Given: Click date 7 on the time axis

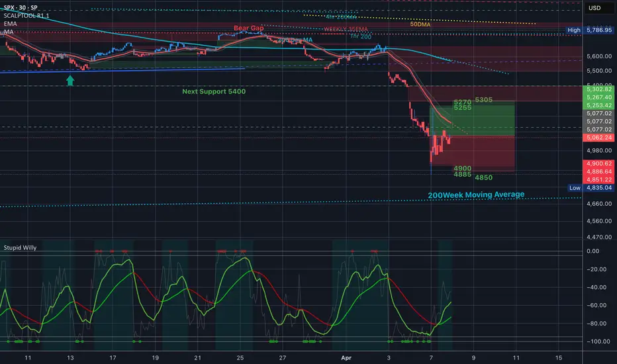Looking at the screenshot, I should pos(431,357).
